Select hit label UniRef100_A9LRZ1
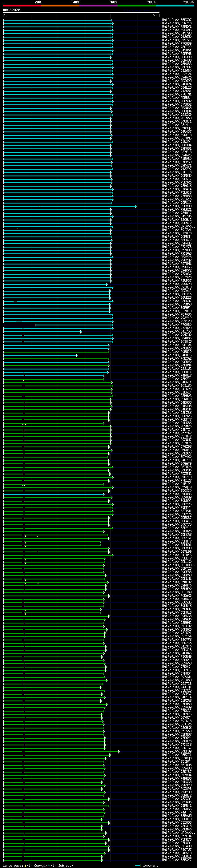Screen dimensions: 197x868 pos(177,210)
